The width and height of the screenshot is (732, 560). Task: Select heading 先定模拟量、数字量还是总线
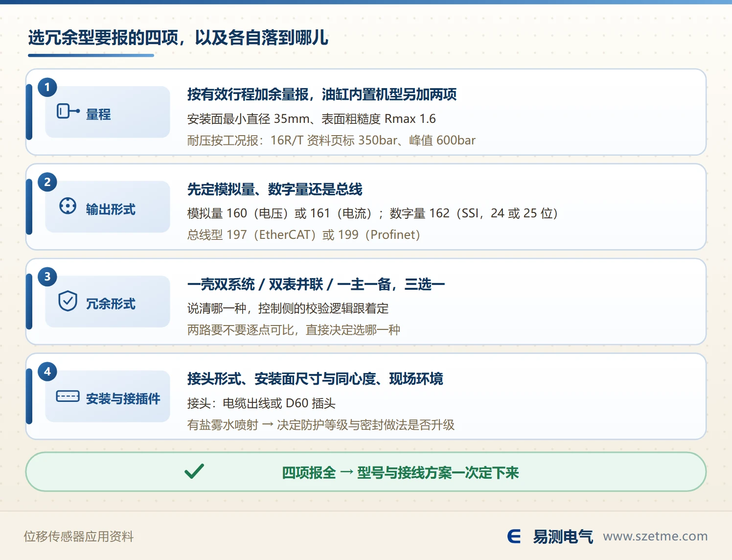(275, 189)
